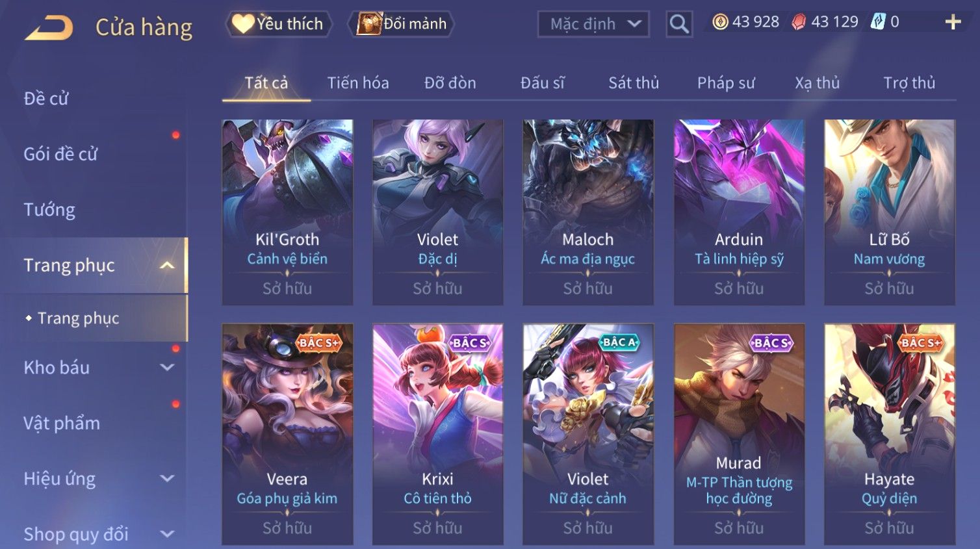
Task: Tap the plus icon to add currency
Action: click(953, 23)
